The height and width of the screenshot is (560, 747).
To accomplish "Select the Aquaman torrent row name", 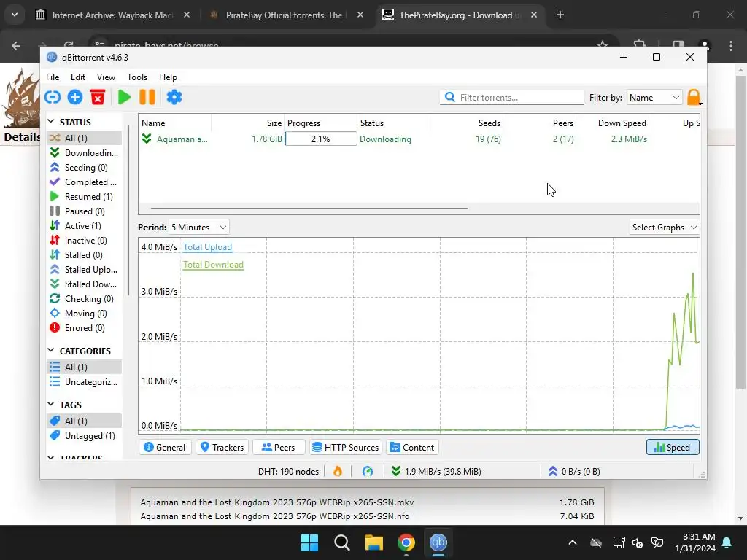I will click(182, 139).
